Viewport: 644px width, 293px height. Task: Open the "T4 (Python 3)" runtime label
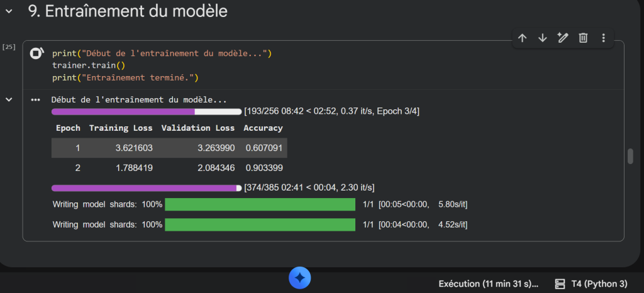(x=598, y=284)
